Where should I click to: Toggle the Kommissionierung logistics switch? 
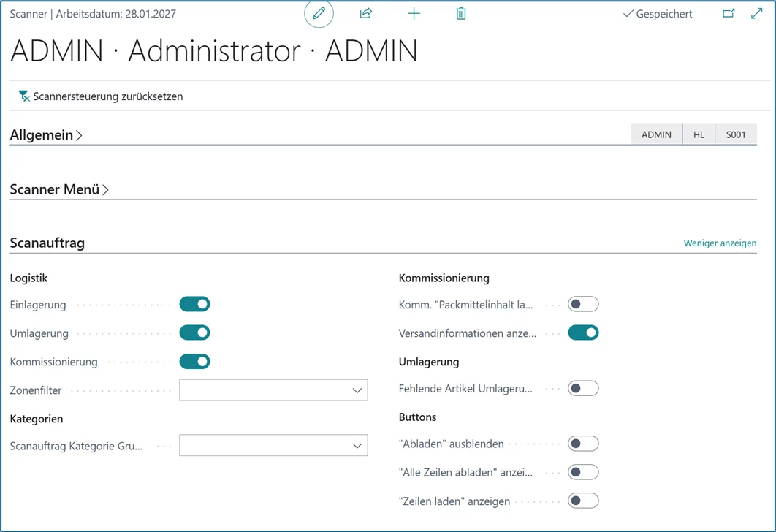(194, 362)
